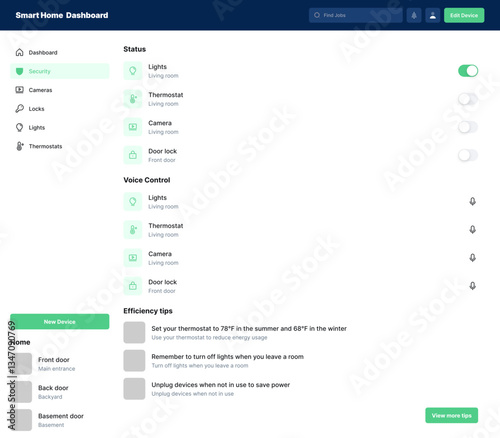500x438 pixels.
Task: Open thumbnail for thermostat 78°F tip
Action: point(134,332)
